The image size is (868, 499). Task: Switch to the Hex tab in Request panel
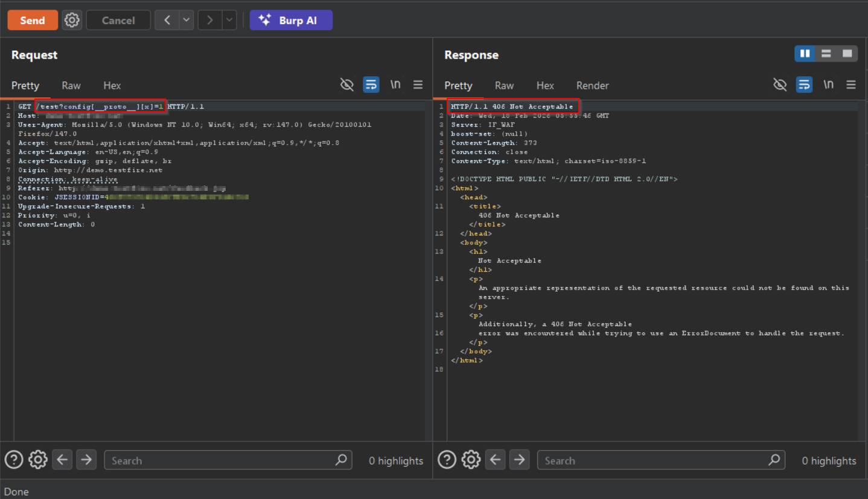click(112, 85)
